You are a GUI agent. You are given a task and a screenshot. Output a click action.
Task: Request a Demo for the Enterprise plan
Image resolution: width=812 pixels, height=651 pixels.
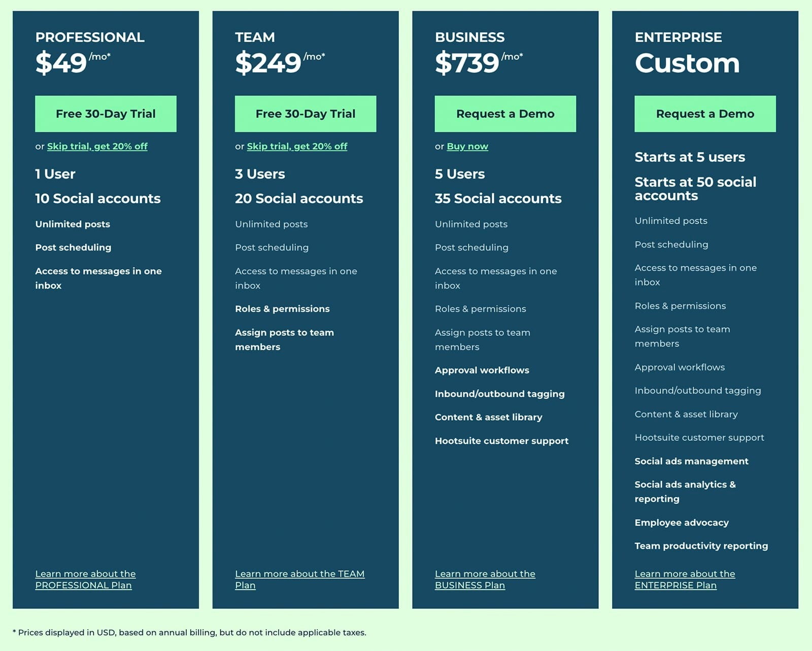point(705,114)
